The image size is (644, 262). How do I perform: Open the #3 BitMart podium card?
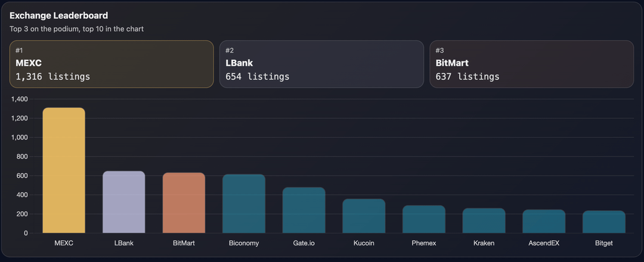pos(531,64)
